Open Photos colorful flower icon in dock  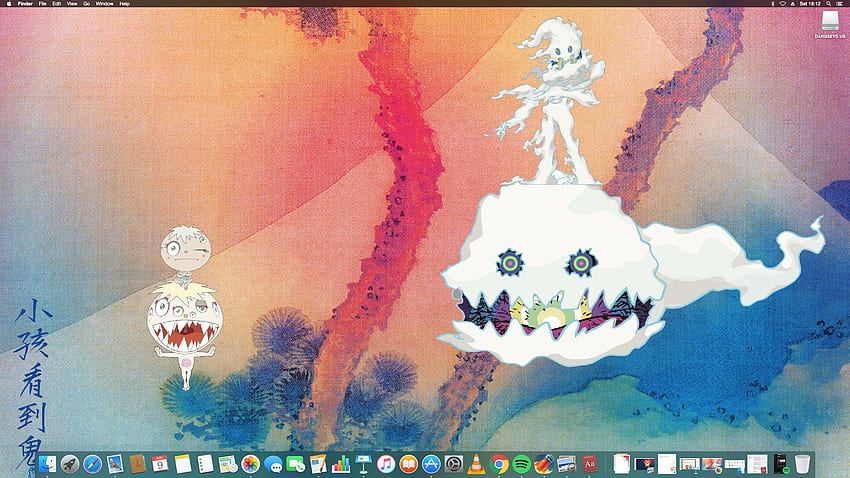click(x=250, y=464)
